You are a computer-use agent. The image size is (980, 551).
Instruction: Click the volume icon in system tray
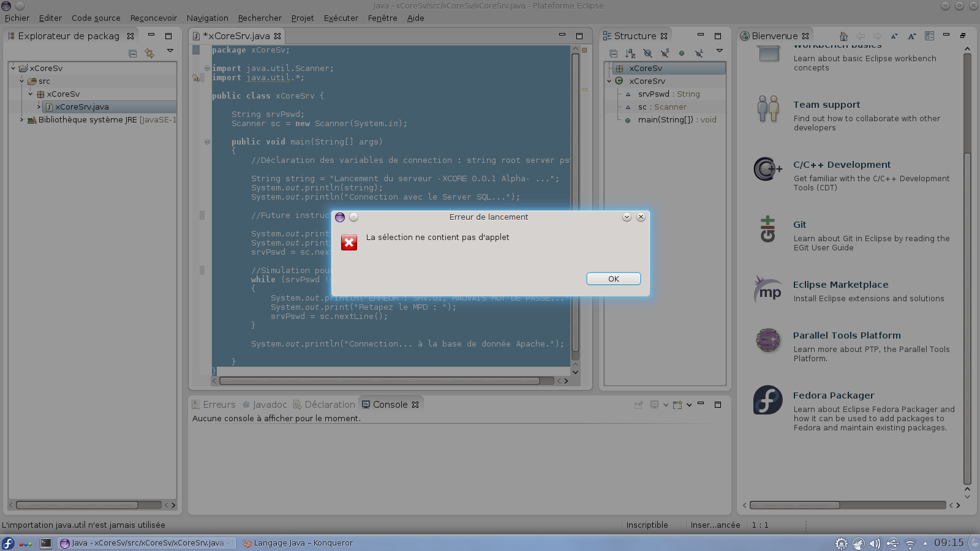(875, 543)
